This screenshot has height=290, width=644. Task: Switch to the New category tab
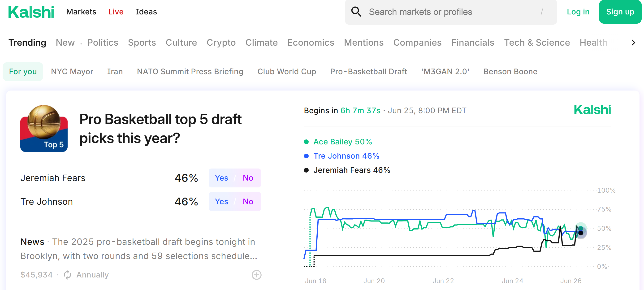click(65, 43)
